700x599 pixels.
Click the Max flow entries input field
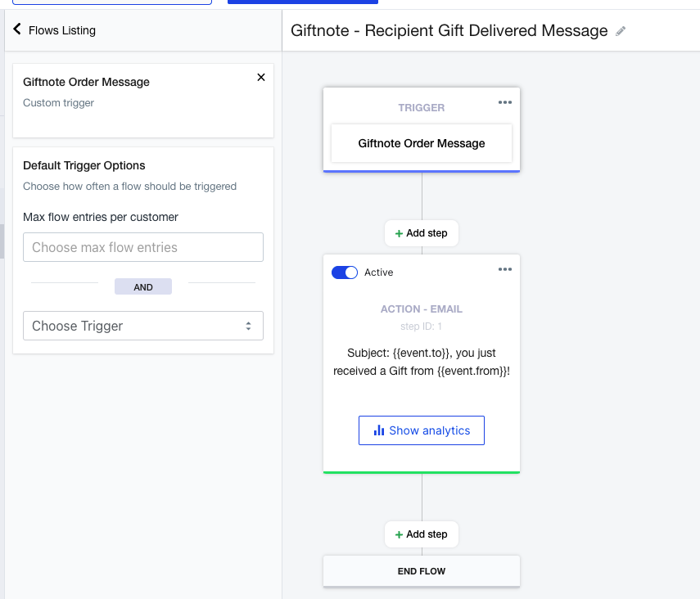point(143,247)
